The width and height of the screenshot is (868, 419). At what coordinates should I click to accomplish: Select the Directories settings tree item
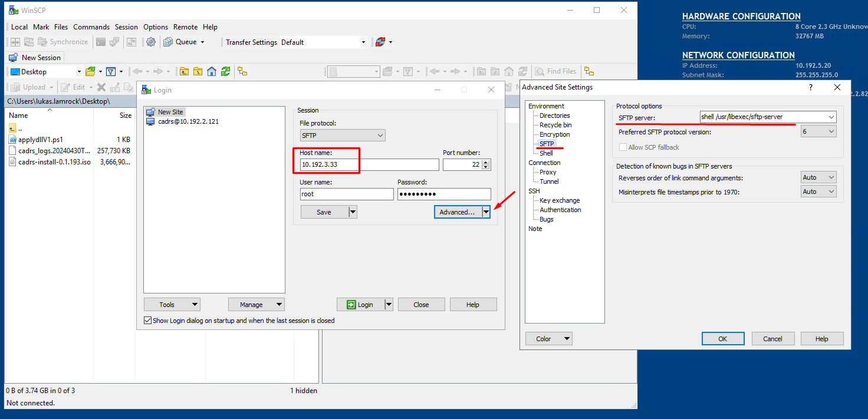pyautogui.click(x=554, y=116)
